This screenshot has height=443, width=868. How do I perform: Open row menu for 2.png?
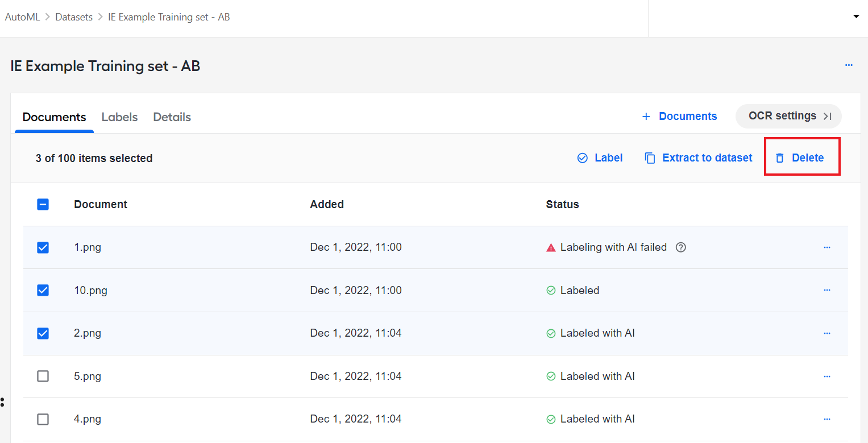pyautogui.click(x=827, y=333)
